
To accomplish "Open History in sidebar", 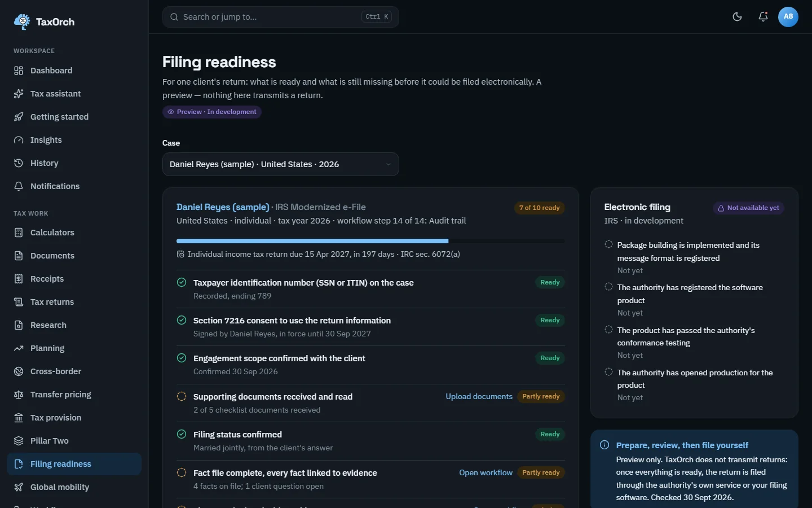I will pyautogui.click(x=74, y=163).
